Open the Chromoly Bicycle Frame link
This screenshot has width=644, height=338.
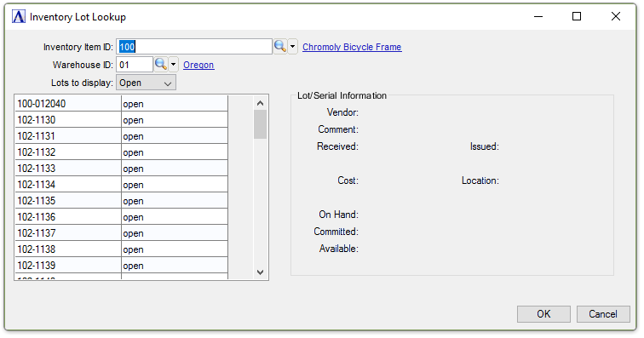click(352, 47)
